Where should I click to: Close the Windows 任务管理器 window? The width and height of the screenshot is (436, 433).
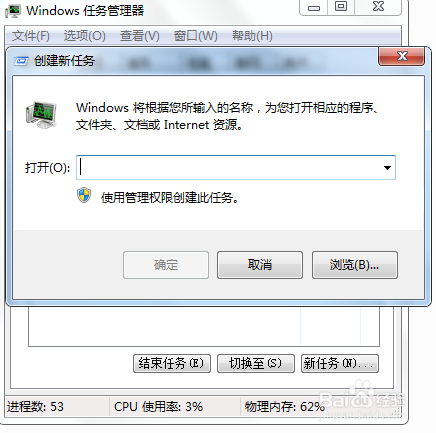point(378,7)
